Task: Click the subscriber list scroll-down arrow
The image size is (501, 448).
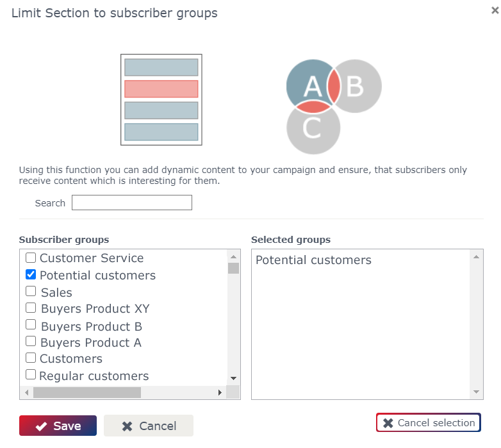Action: point(234,378)
